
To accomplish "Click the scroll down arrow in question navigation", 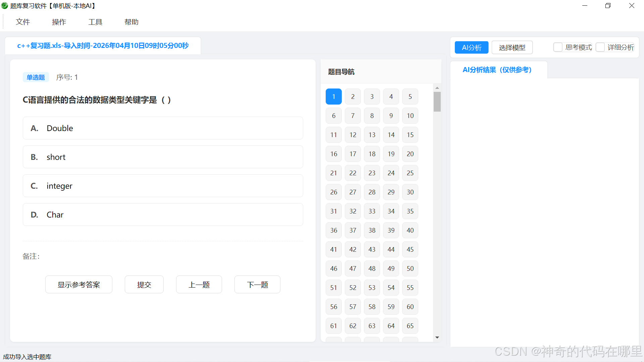I will 437,338.
